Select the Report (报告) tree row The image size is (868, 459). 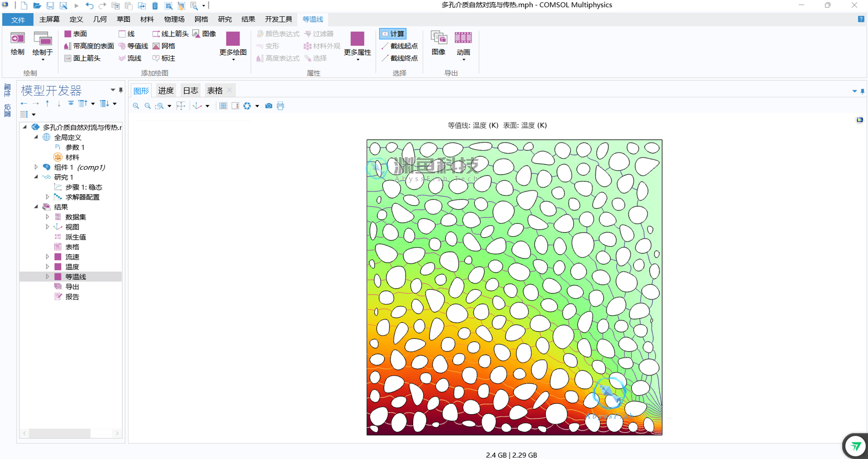pyautogui.click(x=71, y=297)
